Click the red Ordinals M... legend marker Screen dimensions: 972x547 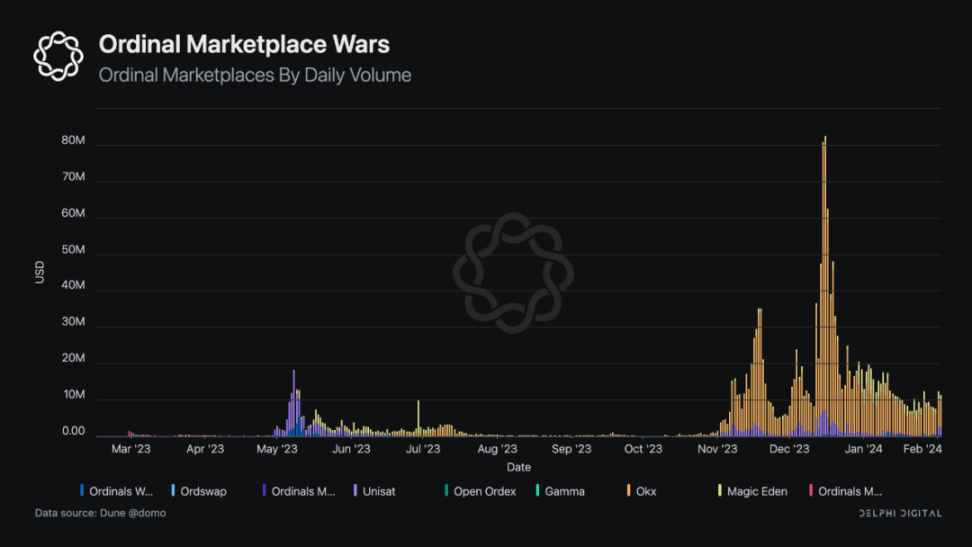(x=811, y=491)
